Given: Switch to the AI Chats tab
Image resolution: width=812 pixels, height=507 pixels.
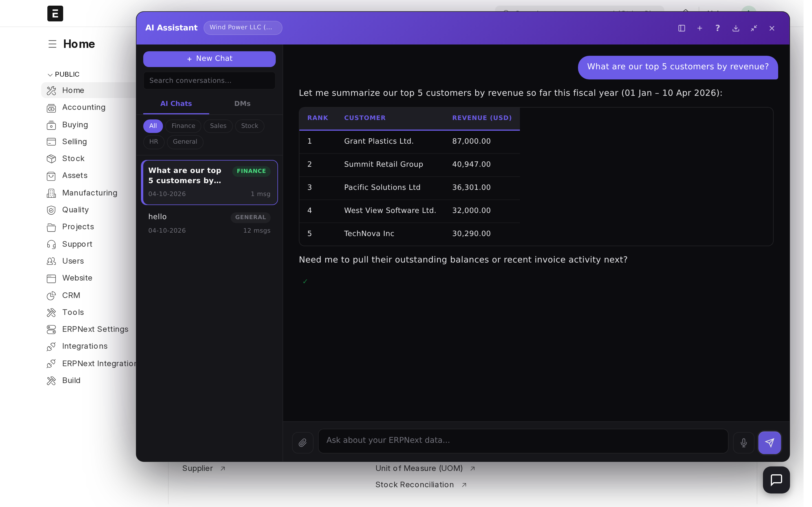Looking at the screenshot, I should tap(176, 104).
